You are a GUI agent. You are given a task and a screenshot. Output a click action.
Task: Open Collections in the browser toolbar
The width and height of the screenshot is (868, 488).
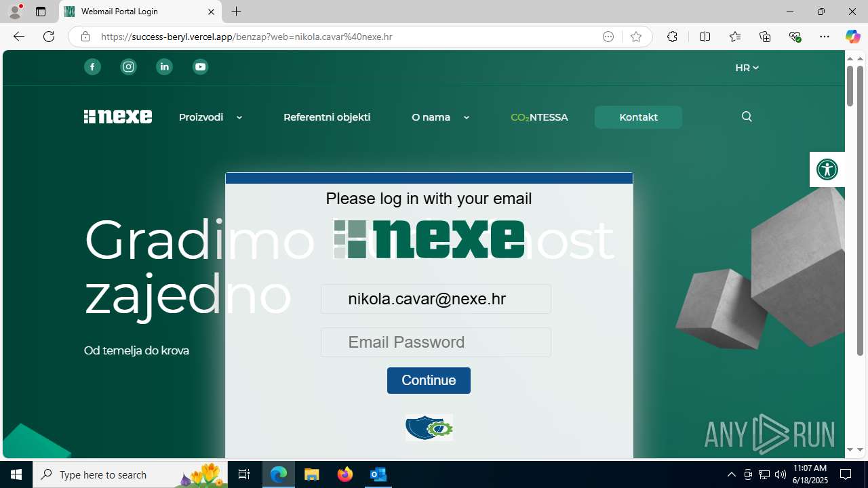coord(765,37)
